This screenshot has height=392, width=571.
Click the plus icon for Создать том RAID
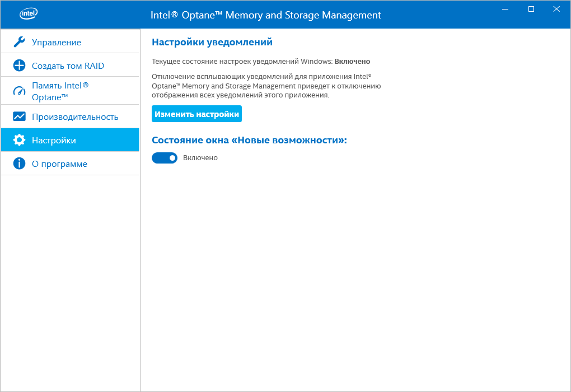click(19, 66)
